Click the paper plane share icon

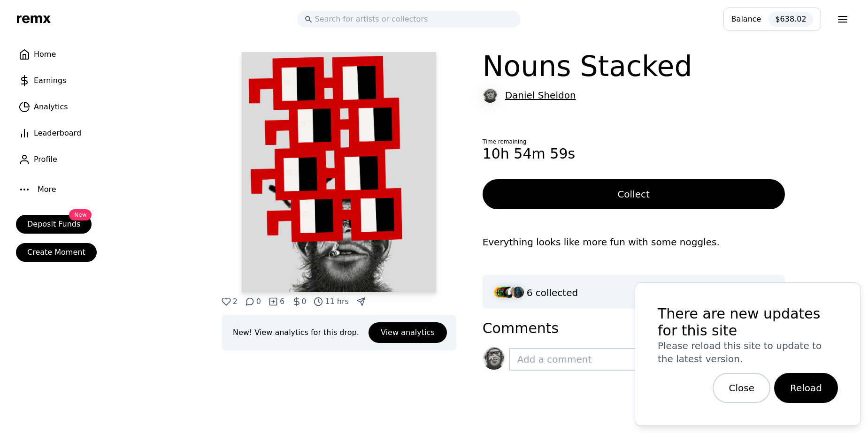pyautogui.click(x=361, y=302)
